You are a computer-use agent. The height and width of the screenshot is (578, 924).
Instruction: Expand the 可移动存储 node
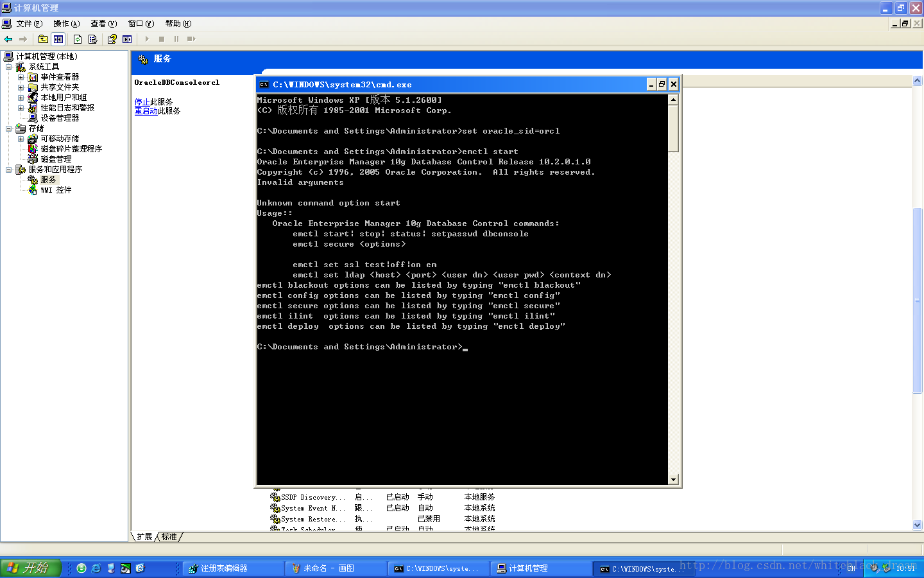21,139
